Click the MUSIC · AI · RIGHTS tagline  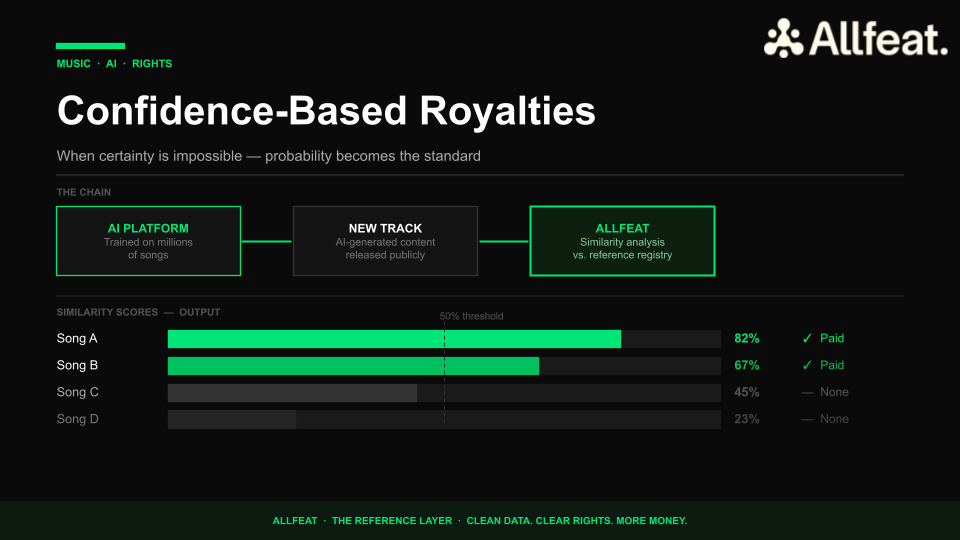coord(114,63)
